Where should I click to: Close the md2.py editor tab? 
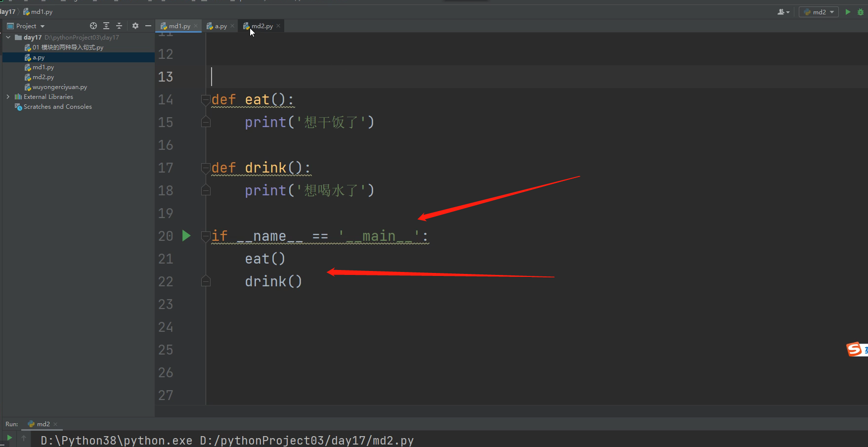pos(278,26)
